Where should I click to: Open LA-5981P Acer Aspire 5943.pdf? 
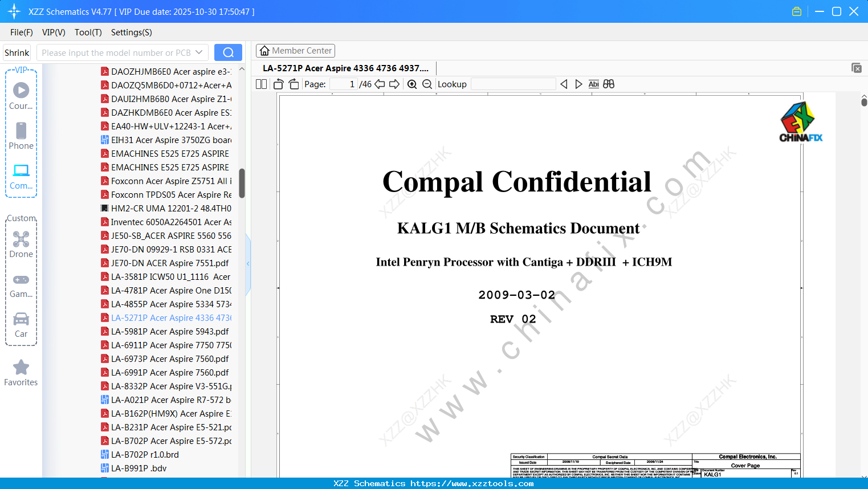point(166,332)
